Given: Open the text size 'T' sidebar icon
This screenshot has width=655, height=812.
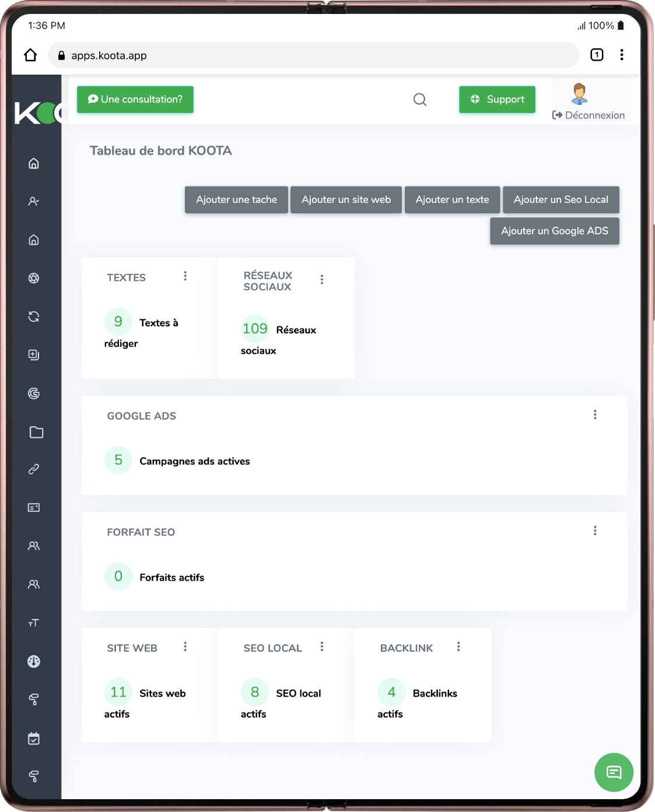Looking at the screenshot, I should 34,623.
